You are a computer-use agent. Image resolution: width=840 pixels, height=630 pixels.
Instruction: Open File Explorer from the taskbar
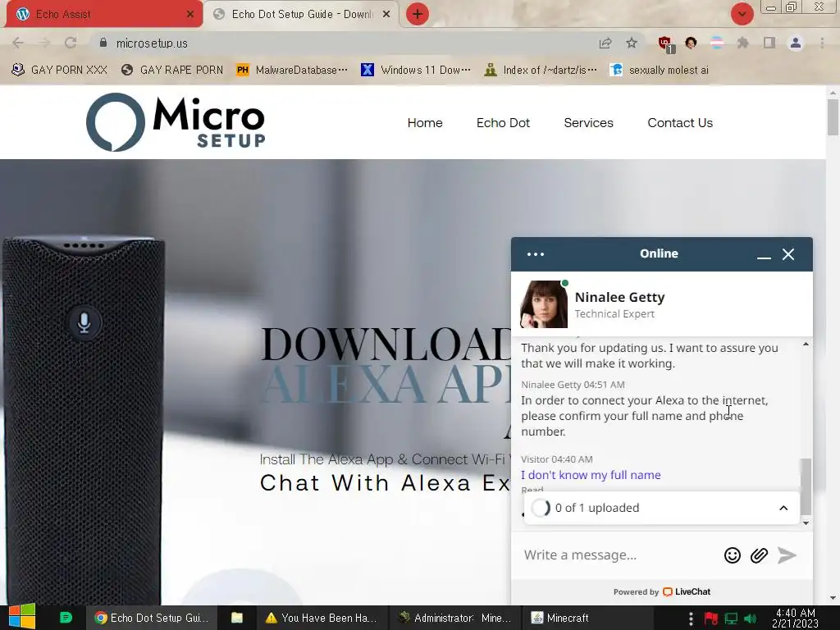pyautogui.click(x=237, y=618)
